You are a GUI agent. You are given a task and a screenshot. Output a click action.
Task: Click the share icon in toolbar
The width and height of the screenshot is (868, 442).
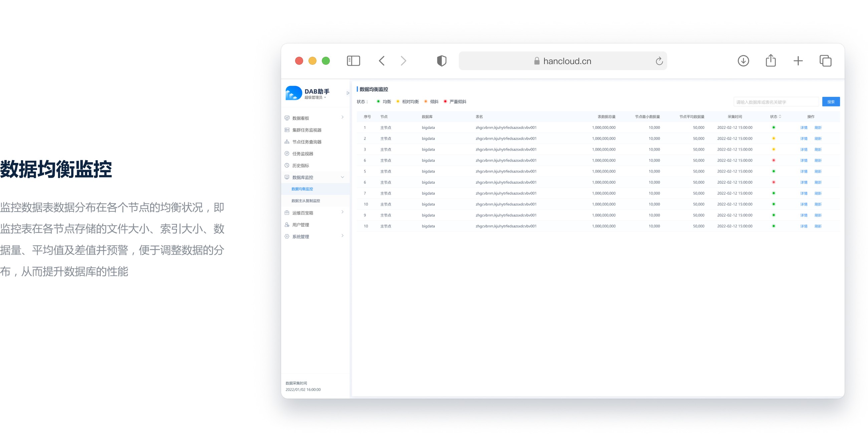pyautogui.click(x=771, y=61)
